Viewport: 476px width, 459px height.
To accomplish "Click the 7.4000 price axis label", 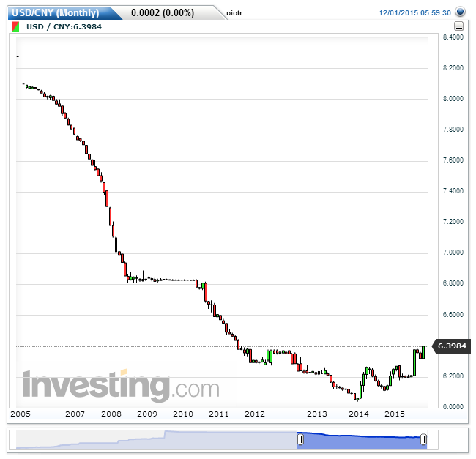I will point(453,191).
